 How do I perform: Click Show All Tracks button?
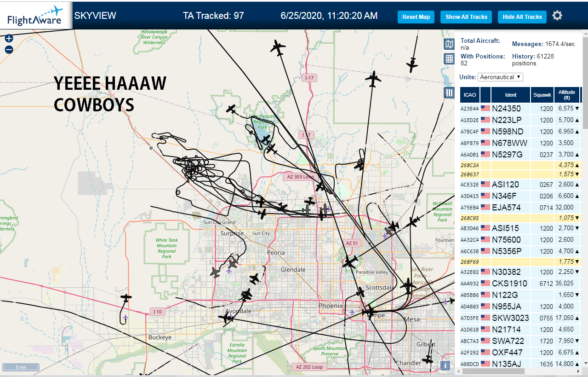point(466,17)
